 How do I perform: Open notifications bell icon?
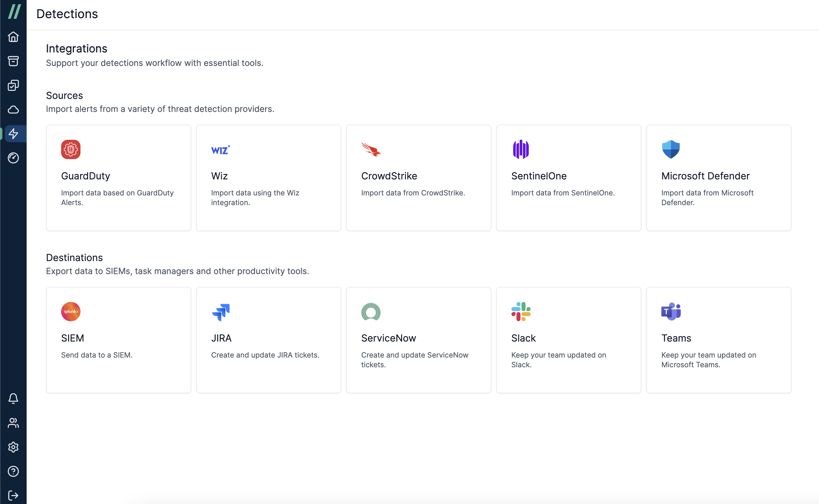(13, 398)
